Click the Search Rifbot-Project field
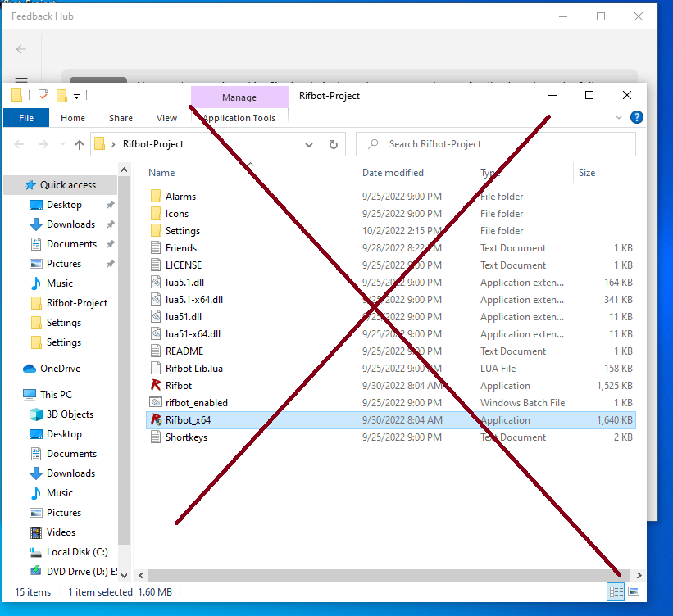 [496, 144]
